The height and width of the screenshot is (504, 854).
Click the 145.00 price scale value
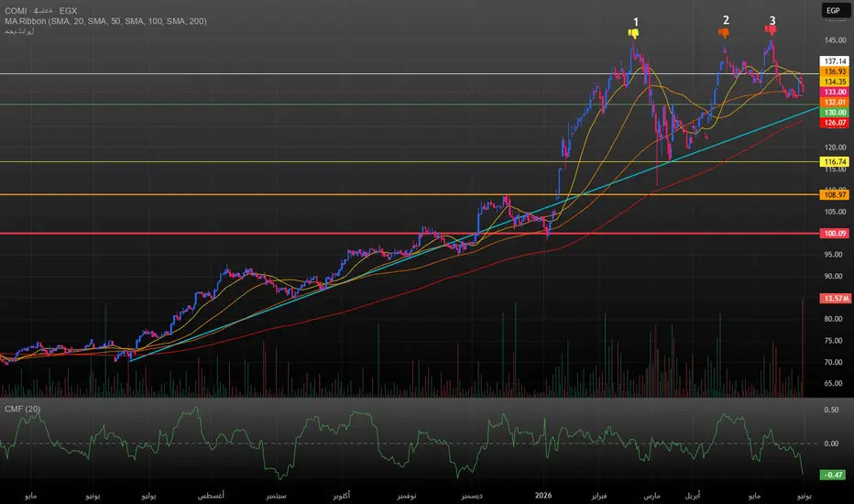pyautogui.click(x=835, y=40)
